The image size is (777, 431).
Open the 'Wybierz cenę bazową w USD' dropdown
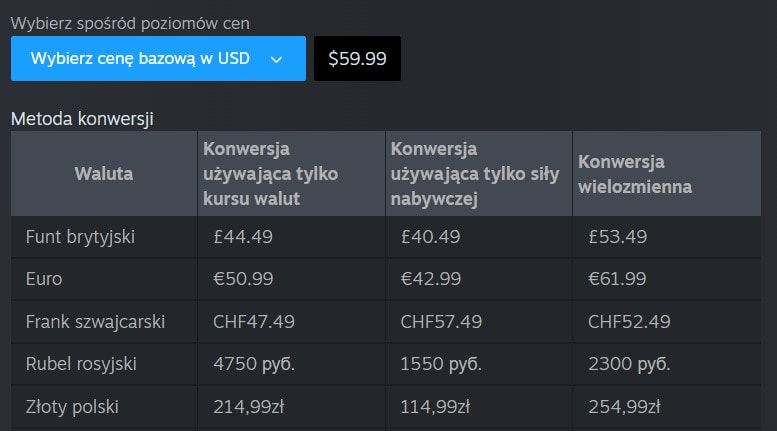pyautogui.click(x=140, y=58)
